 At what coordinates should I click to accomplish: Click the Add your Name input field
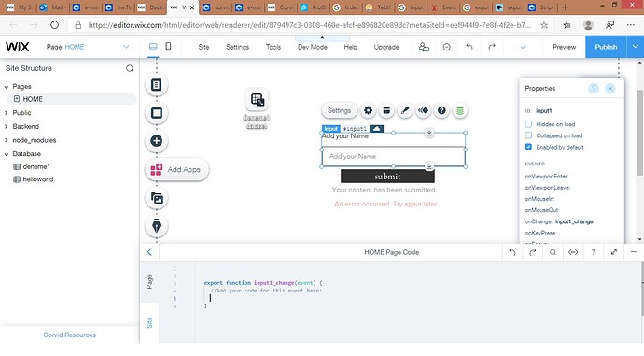393,157
